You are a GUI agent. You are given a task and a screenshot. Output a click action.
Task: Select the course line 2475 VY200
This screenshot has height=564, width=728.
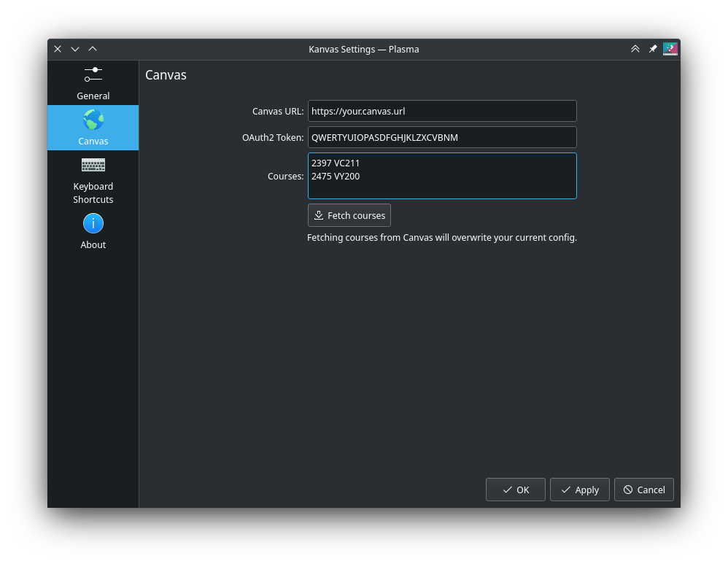(336, 176)
